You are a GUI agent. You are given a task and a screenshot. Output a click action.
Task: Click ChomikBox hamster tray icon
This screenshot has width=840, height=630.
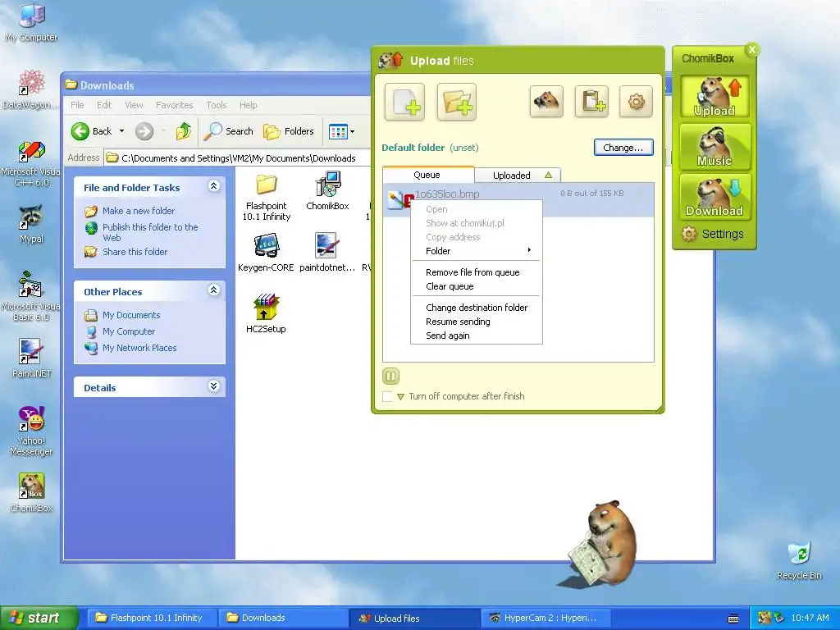tap(764, 618)
